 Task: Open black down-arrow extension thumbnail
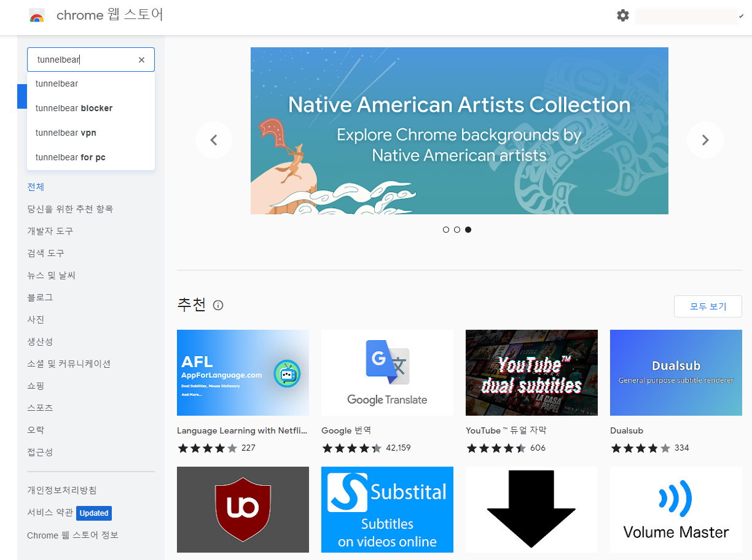coord(531,510)
